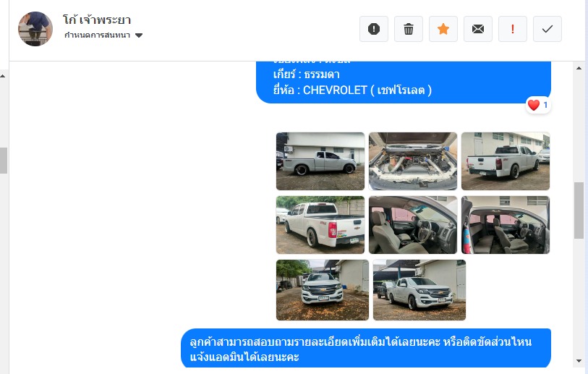588x374 pixels.
Task: Open the contact's profile picture
Action: pyautogui.click(x=35, y=29)
